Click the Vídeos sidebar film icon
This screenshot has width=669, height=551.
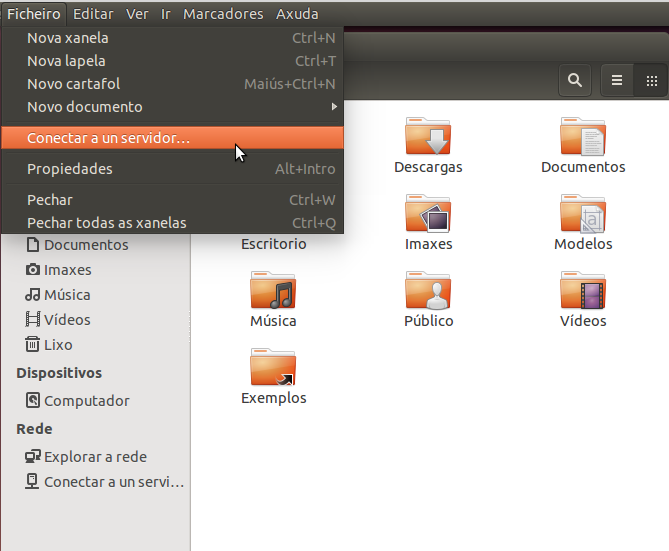pos(32,319)
